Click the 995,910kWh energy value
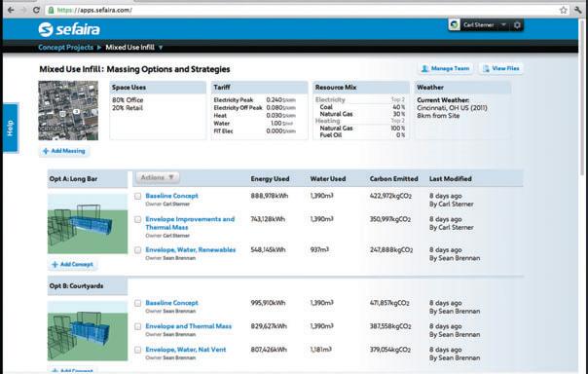The height and width of the screenshot is (374, 588). coord(268,303)
